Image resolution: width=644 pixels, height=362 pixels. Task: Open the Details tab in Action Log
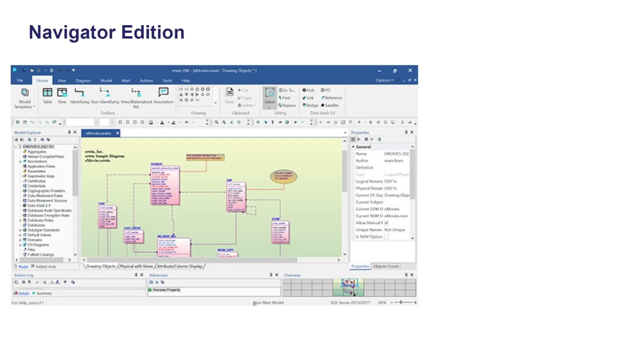coord(22,293)
